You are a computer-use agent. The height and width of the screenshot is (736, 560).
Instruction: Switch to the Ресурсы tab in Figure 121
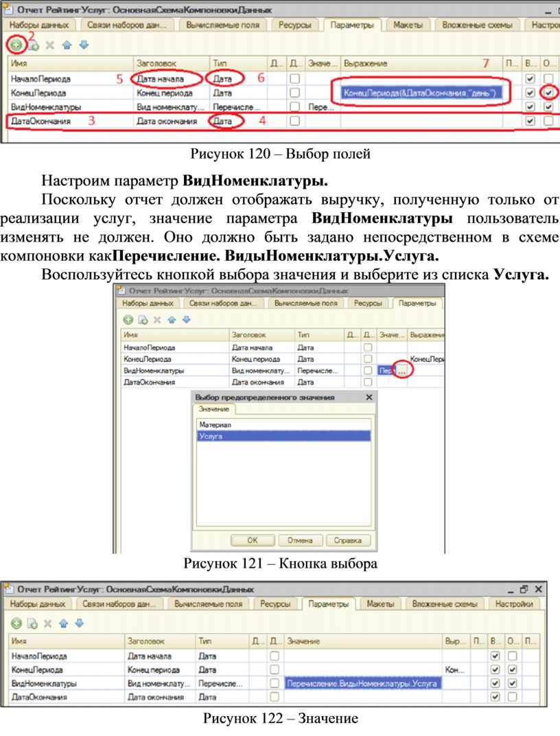pyautogui.click(x=368, y=303)
